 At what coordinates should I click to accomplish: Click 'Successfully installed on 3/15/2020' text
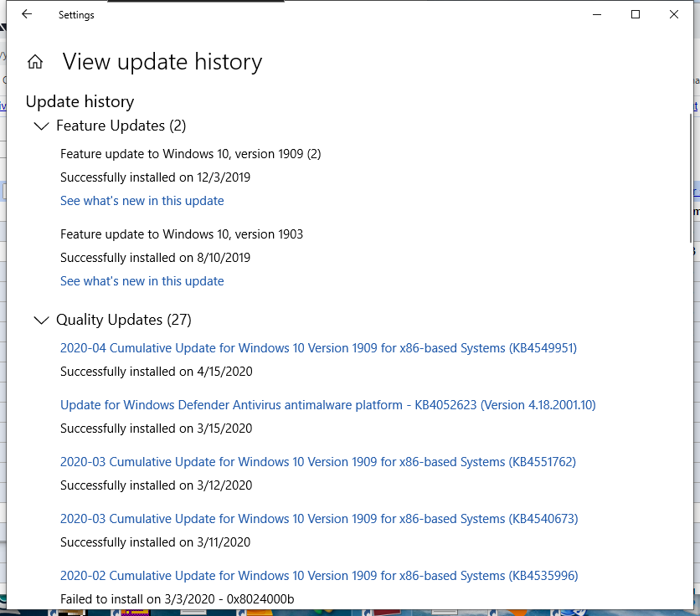(x=157, y=428)
